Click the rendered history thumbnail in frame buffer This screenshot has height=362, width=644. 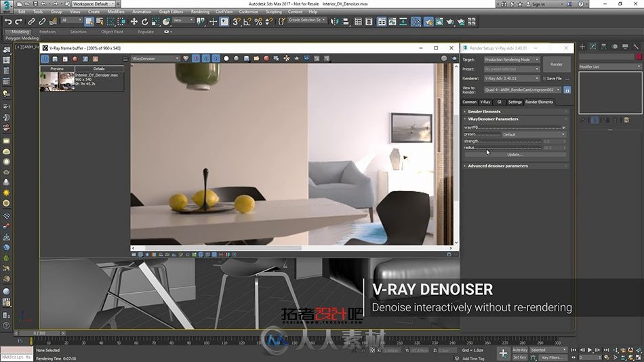57,81
